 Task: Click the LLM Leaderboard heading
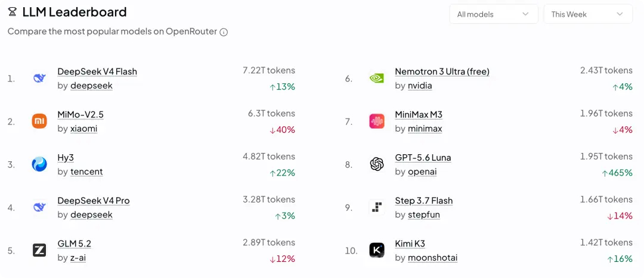75,13
